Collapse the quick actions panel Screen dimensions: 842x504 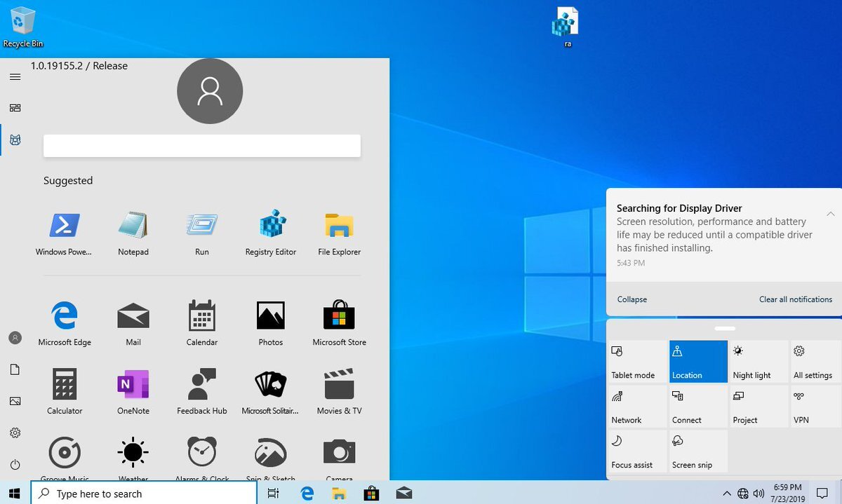[x=631, y=299]
